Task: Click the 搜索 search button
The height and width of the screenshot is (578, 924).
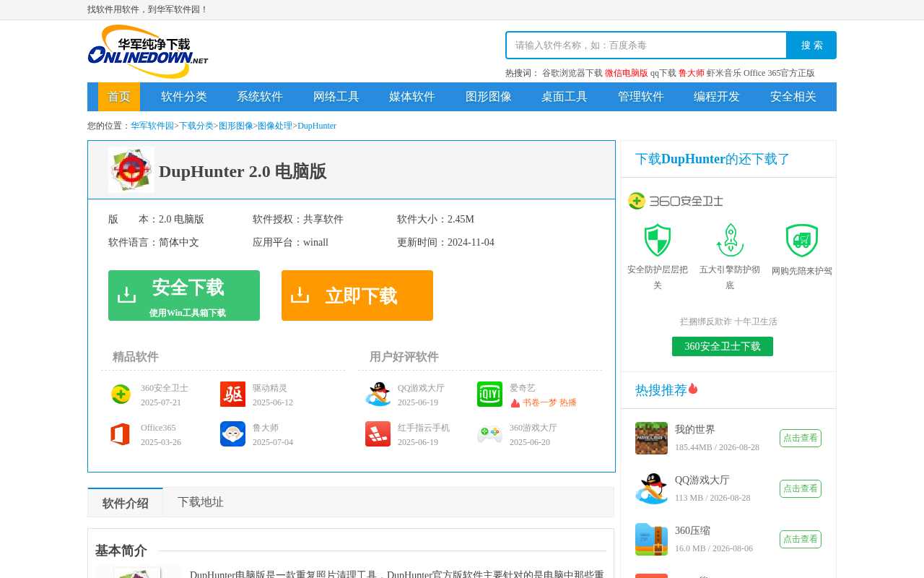Action: 811,46
